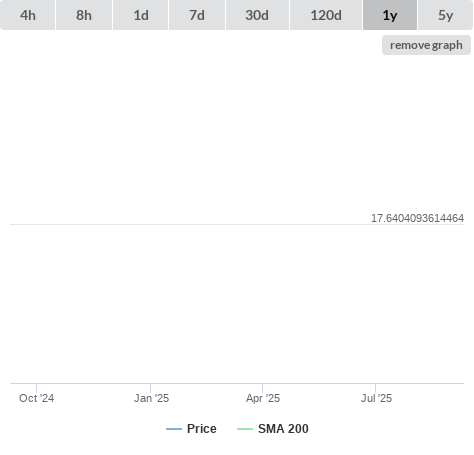Click the blue Price legend line marker
The image size is (474, 455).
pyautogui.click(x=174, y=429)
